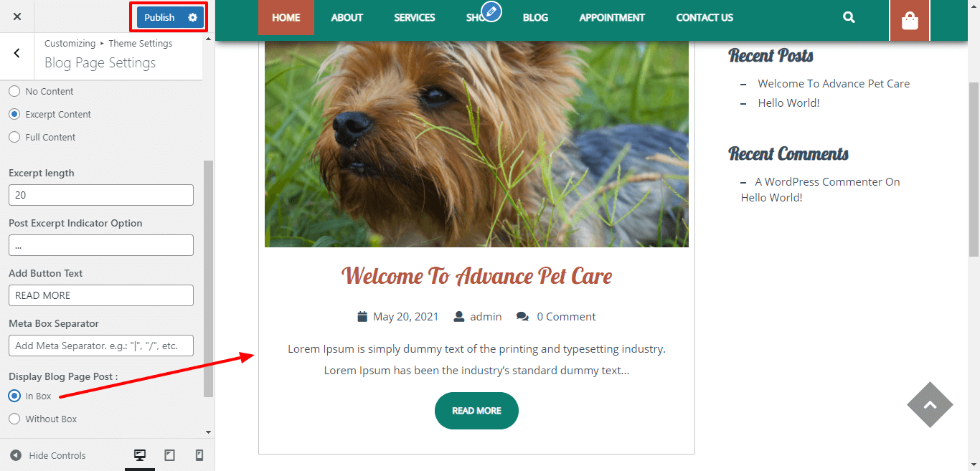Open the Blog menu item

click(535, 17)
